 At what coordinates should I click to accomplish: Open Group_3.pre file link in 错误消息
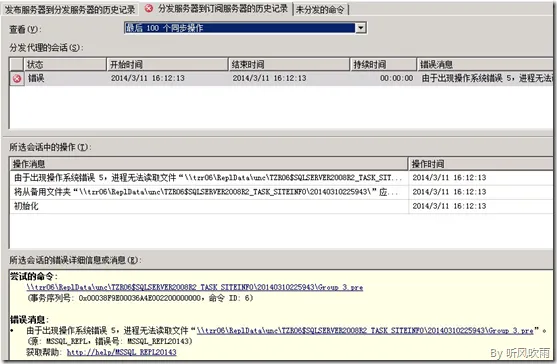365,330
